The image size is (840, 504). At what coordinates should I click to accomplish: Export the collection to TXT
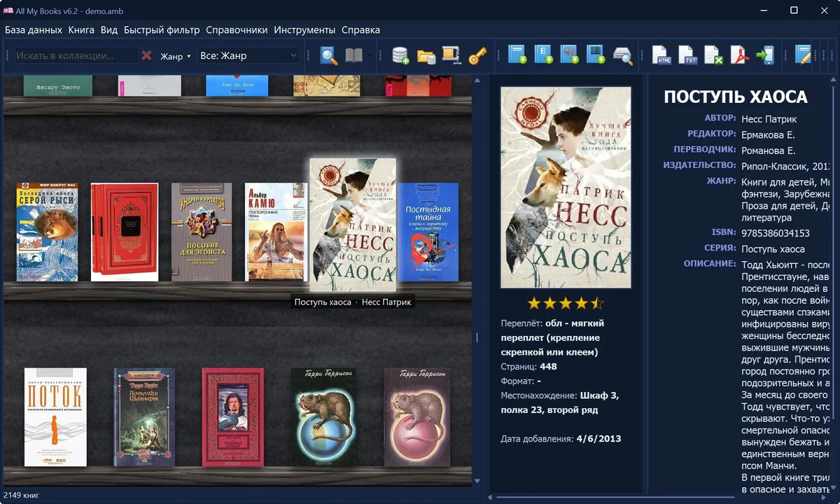tap(688, 55)
